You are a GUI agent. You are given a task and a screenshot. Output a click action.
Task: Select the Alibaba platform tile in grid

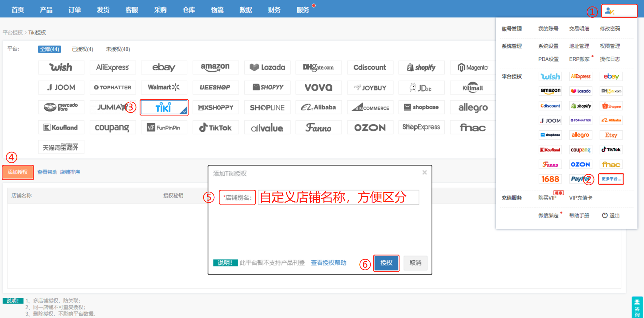pyautogui.click(x=318, y=107)
